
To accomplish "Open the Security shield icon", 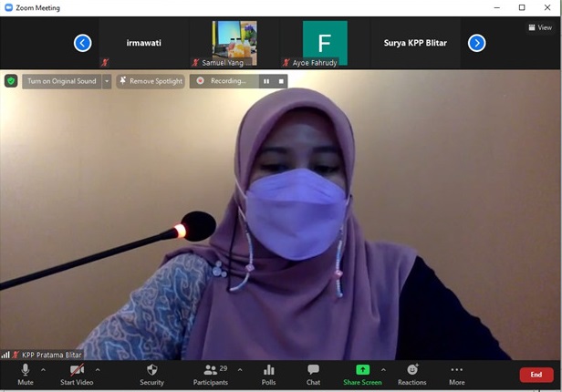I will pyautogui.click(x=151, y=370).
